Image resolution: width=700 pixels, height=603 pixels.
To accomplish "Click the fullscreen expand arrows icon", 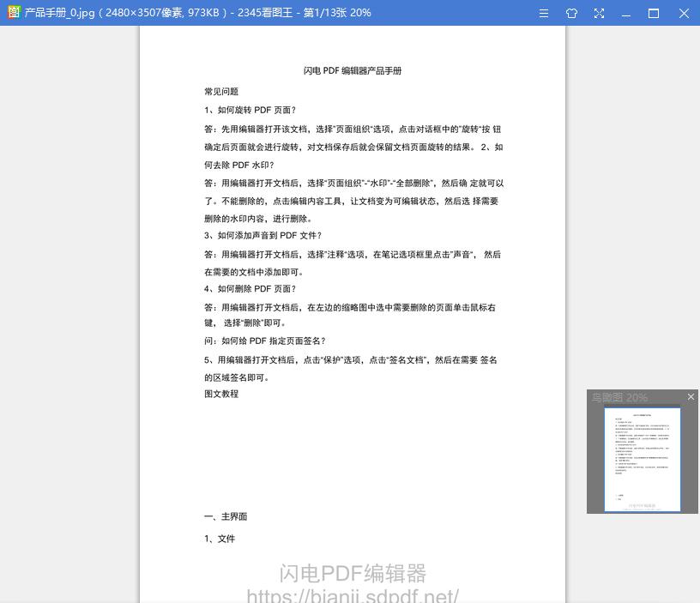I will tap(599, 14).
